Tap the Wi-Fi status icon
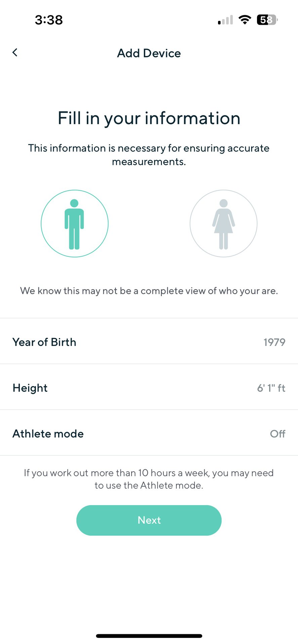The height and width of the screenshot is (644, 298). (245, 20)
